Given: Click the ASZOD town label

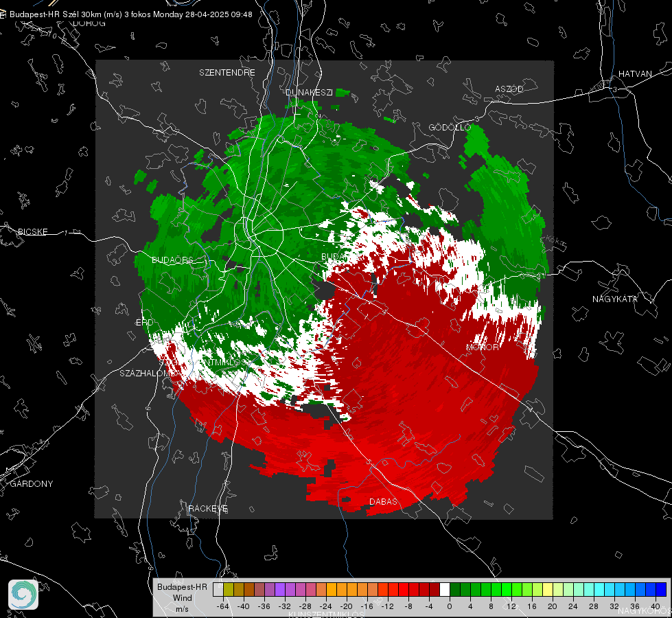Looking at the screenshot, I should 509,89.
